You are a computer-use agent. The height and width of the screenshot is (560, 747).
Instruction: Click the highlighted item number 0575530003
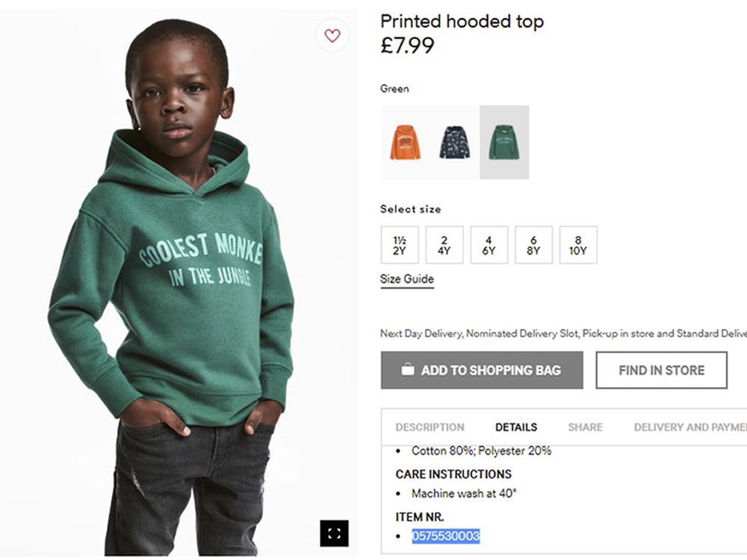(446, 536)
